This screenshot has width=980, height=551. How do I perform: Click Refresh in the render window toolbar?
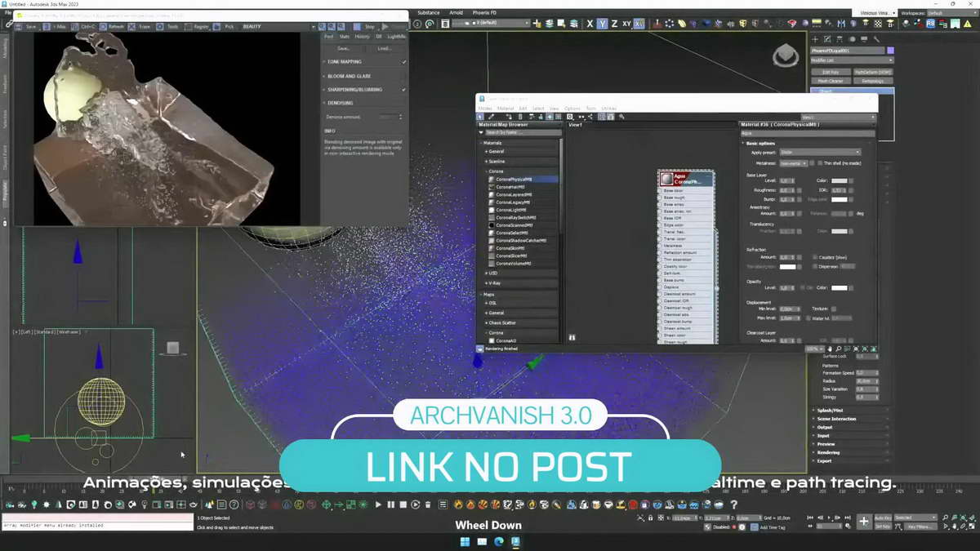(111, 26)
